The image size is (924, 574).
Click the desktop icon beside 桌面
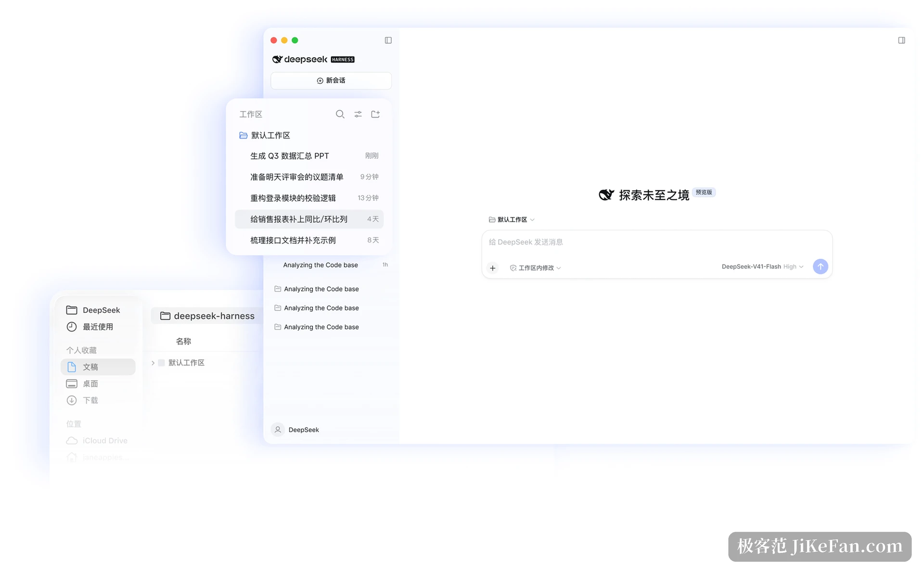[72, 383]
